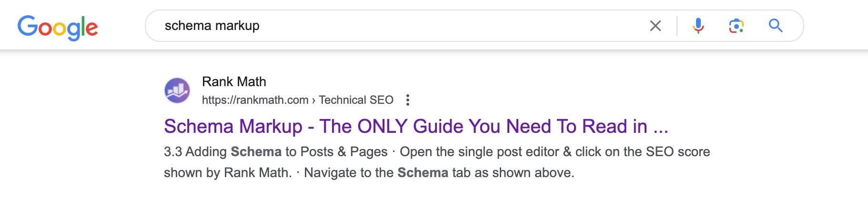Click the https://rankmath.com URL
Image resolution: width=868 pixels, height=219 pixels.
pyautogui.click(x=255, y=100)
